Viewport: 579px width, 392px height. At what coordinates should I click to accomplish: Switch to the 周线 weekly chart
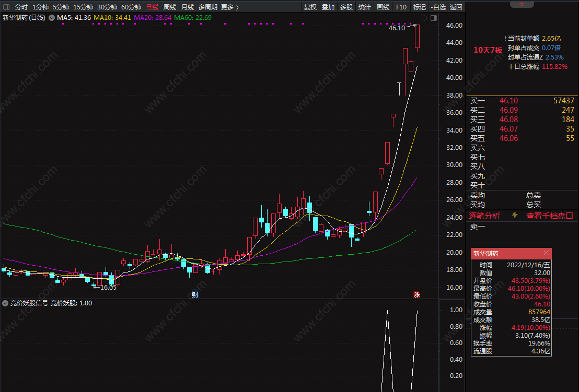click(x=170, y=7)
